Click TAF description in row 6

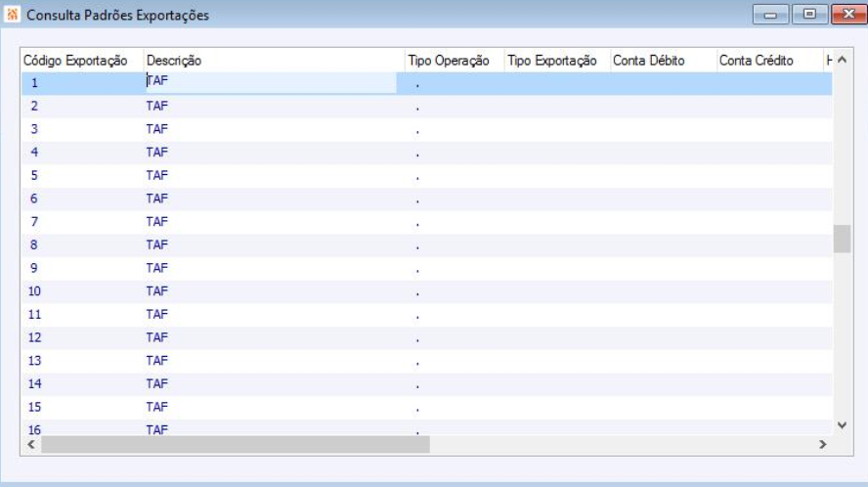coord(157,199)
